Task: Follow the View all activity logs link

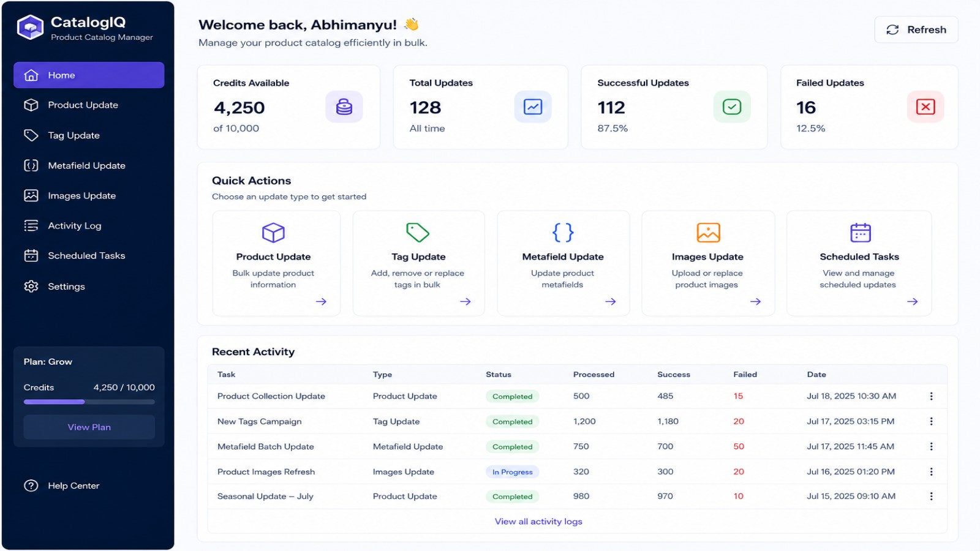Action: (538, 522)
